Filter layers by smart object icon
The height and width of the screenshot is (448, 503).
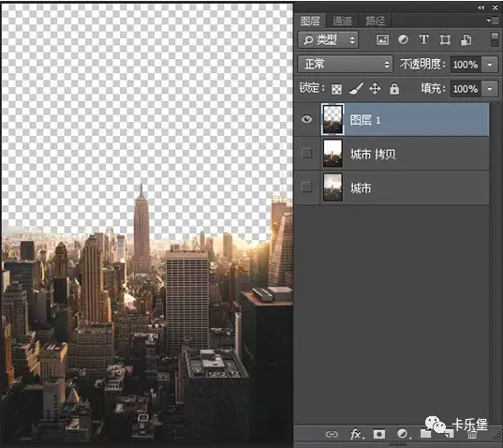(466, 39)
